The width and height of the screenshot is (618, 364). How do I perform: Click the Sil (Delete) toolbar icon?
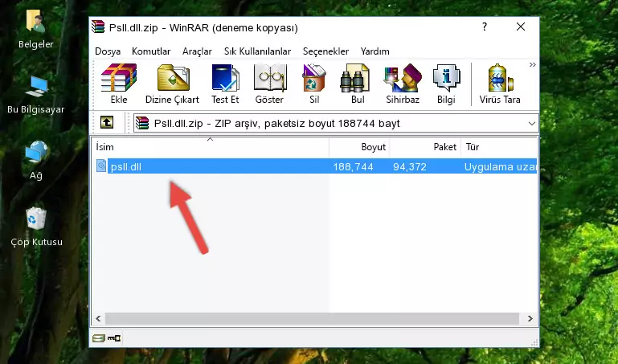pos(314,84)
